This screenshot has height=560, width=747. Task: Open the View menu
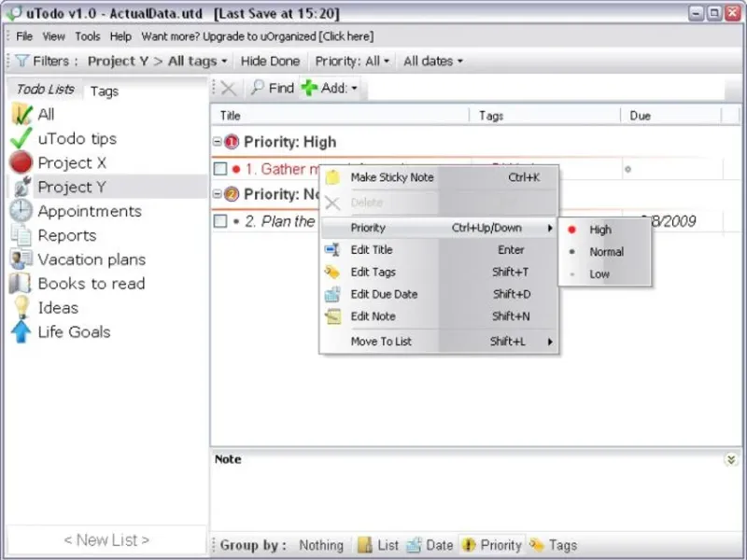(x=53, y=36)
